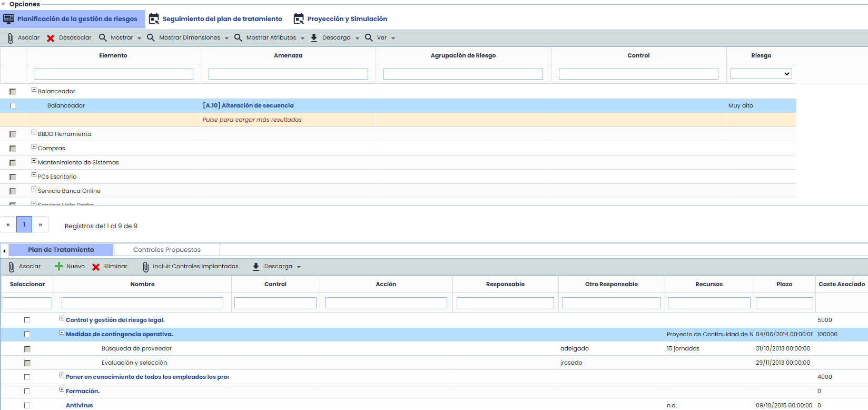Click Pulse para cargar más resultados
Viewport: 868px width, 410px height.
(x=252, y=120)
